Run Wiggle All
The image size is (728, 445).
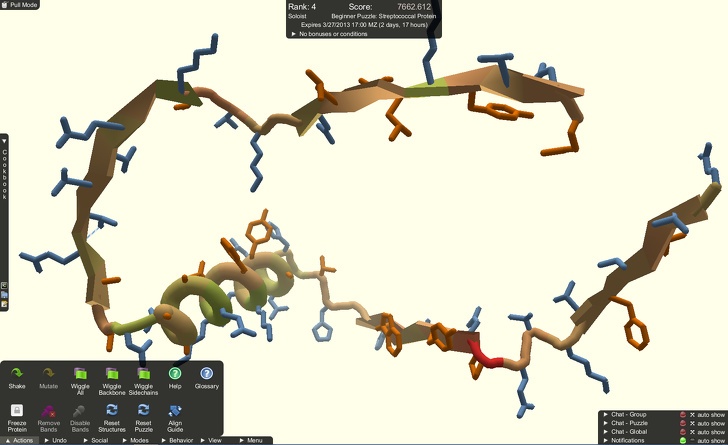coord(80,373)
